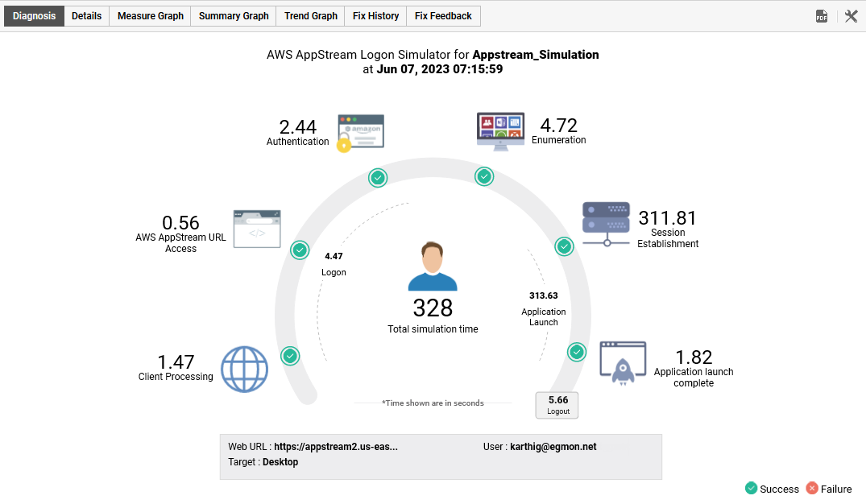Open the tools icon at top right

tap(851, 17)
